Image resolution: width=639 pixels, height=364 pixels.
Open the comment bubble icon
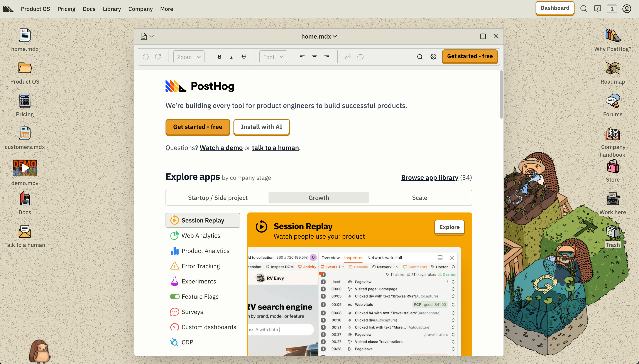pos(360,57)
